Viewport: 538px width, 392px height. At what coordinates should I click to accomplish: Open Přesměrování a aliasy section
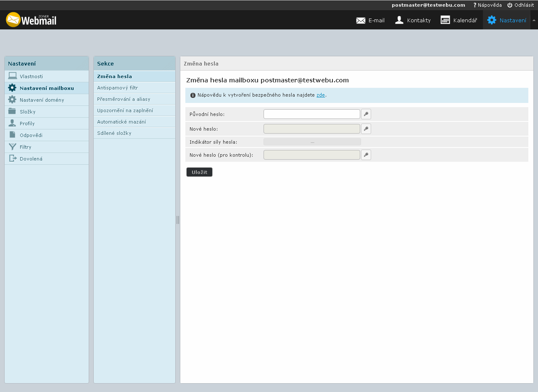click(x=124, y=99)
